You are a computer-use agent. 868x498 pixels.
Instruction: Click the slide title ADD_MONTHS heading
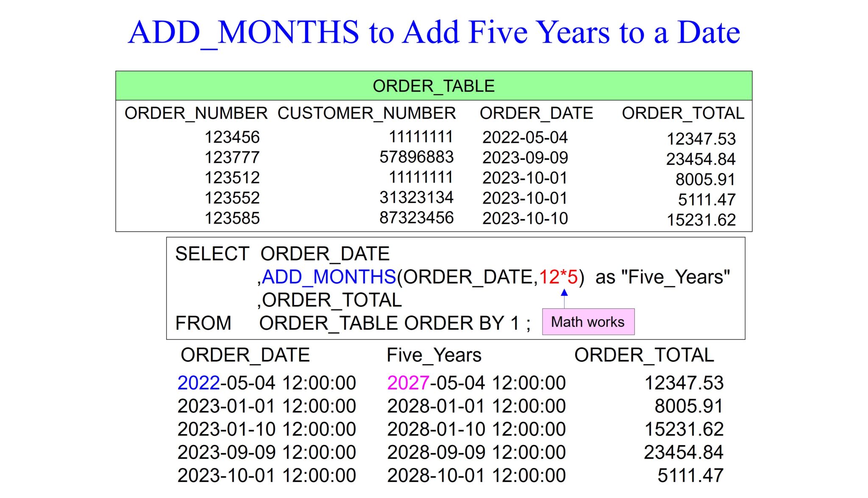(x=434, y=32)
